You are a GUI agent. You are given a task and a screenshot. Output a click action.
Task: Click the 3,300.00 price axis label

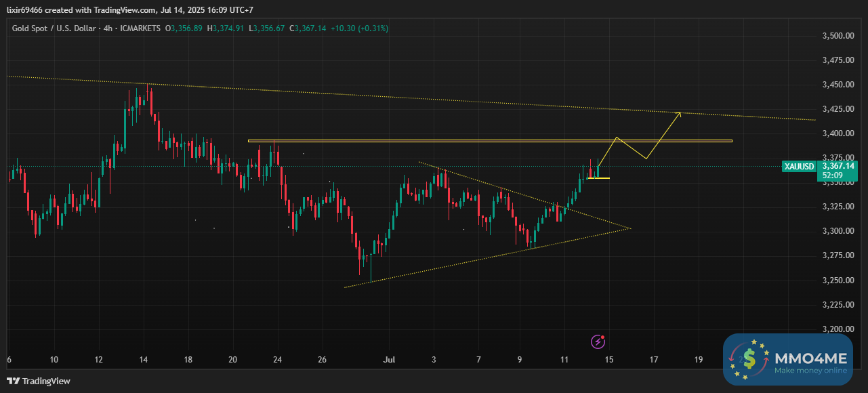coord(838,231)
